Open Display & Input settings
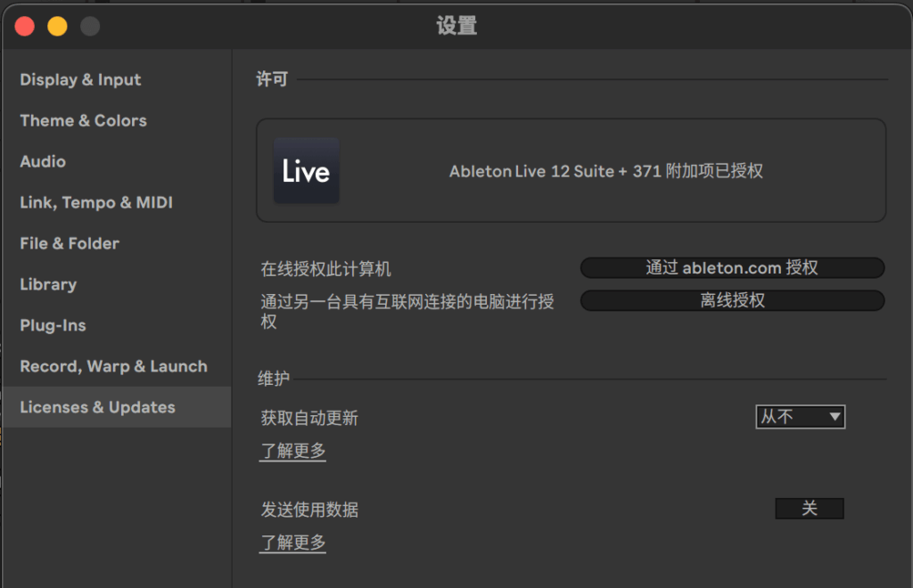The height and width of the screenshot is (588, 913). click(79, 79)
